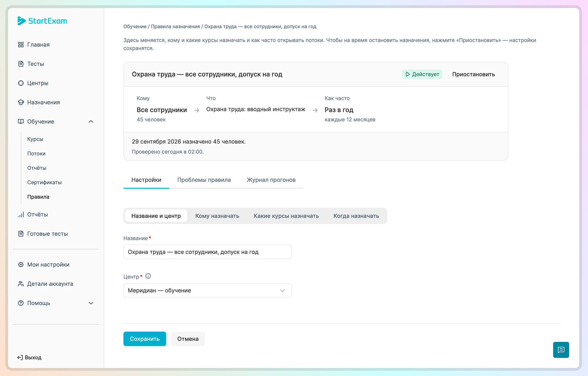Click the Все сотрудники recipient summary
The height and width of the screenshot is (376, 588).
click(x=162, y=110)
